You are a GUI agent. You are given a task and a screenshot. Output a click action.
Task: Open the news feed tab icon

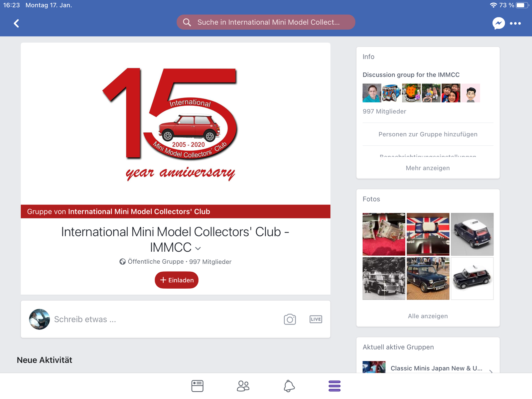click(x=197, y=386)
